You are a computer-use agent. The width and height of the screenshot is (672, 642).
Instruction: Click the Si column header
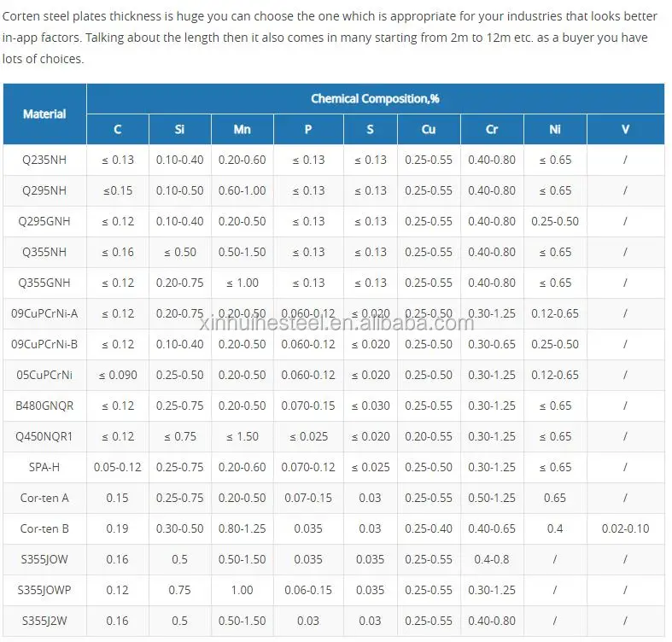(x=179, y=129)
